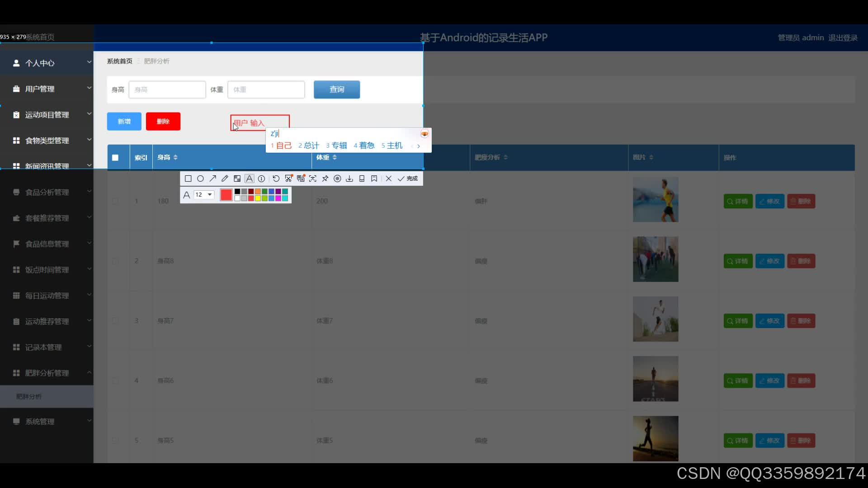Viewport: 868px width, 488px height.
Task: Expand 系统管理 sidebar chevron
Action: (x=89, y=421)
